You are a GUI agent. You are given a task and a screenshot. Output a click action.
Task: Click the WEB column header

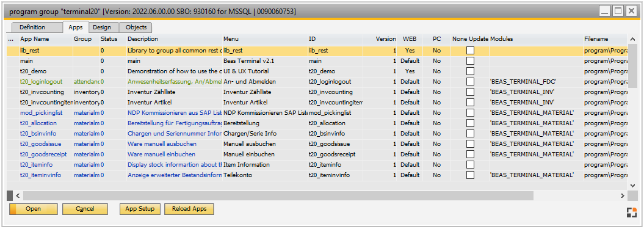pos(410,39)
